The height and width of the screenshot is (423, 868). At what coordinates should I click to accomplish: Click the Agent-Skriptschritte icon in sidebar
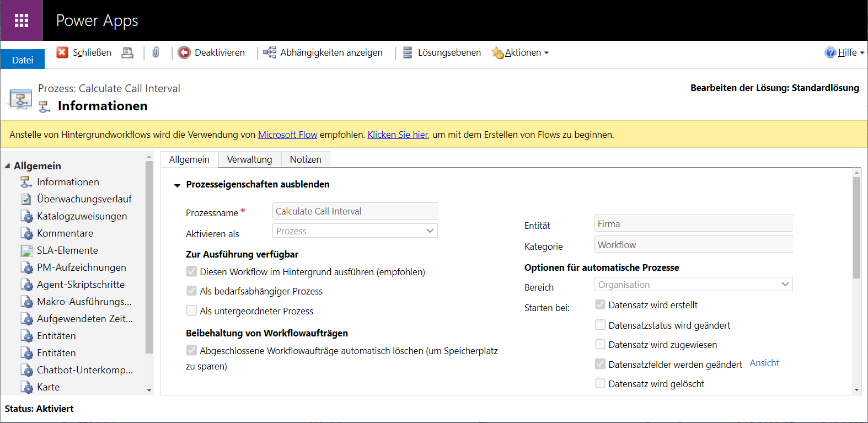[x=26, y=285]
